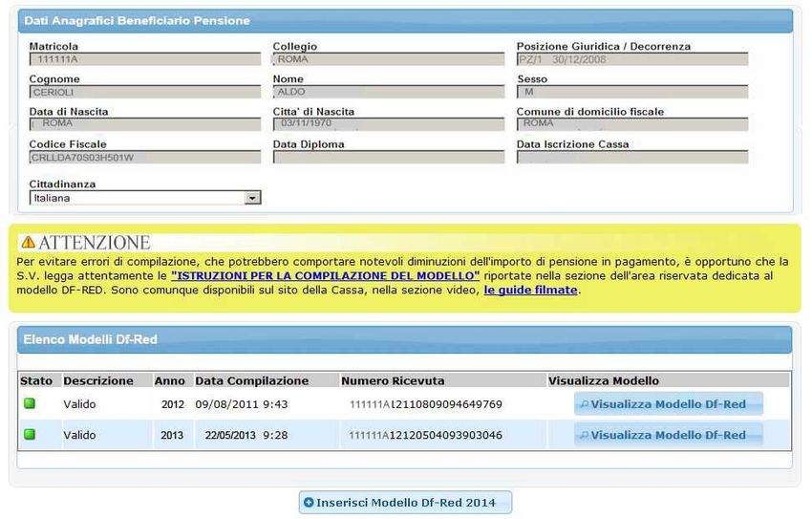Click green status icon for 2012 row
The height and width of the screenshot is (519, 812).
[x=30, y=404]
